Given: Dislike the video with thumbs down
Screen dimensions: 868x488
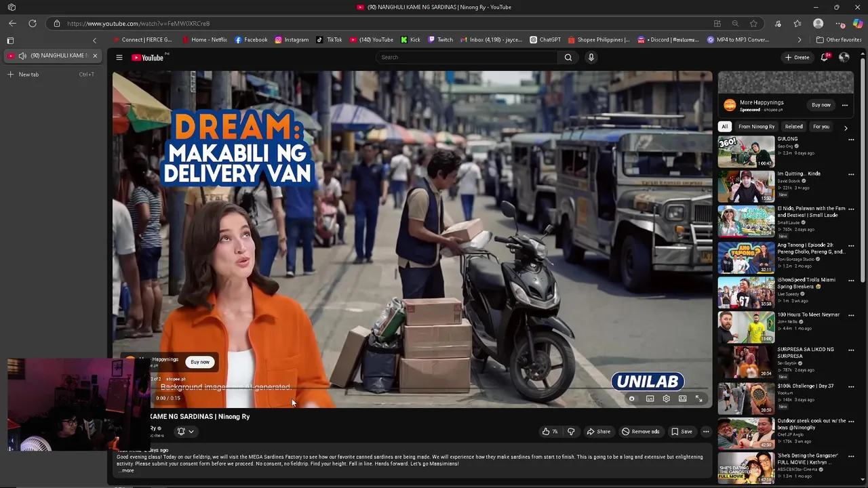Looking at the screenshot, I should click(x=571, y=432).
